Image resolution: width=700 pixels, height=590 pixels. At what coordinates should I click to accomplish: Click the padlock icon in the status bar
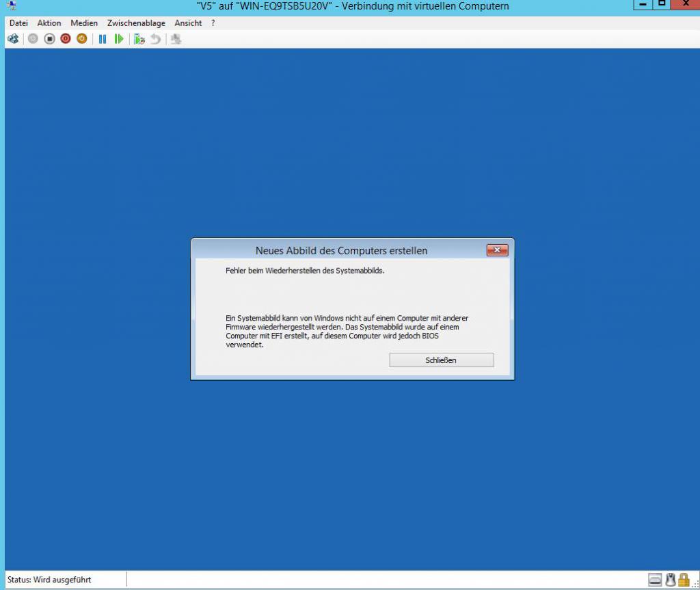[x=684, y=580]
